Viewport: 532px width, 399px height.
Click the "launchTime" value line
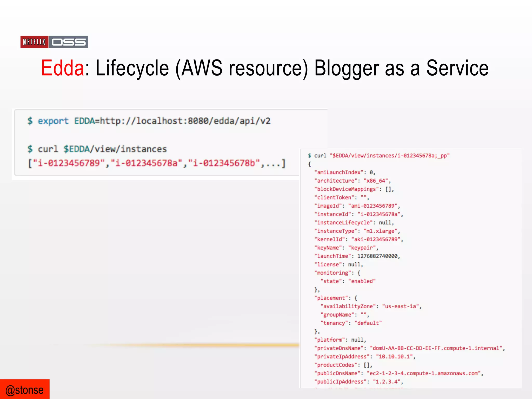pos(357,256)
